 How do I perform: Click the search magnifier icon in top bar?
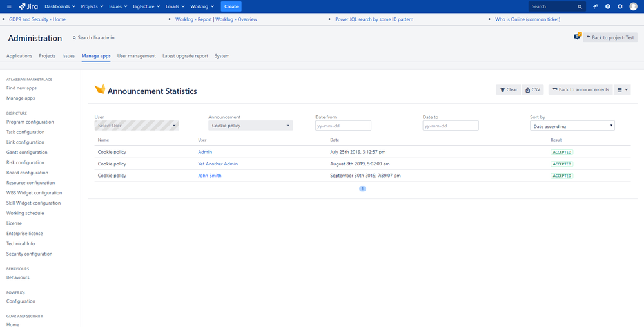coord(580,6)
